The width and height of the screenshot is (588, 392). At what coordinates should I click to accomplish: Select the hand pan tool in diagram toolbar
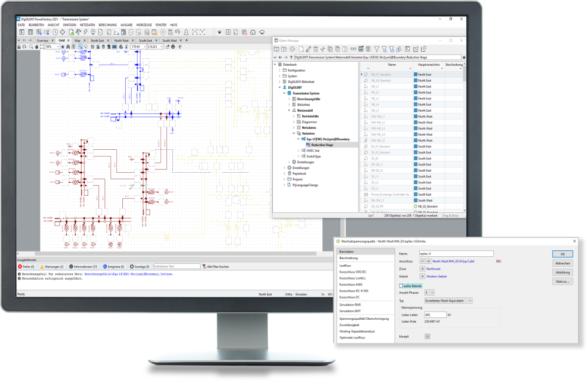36,46
